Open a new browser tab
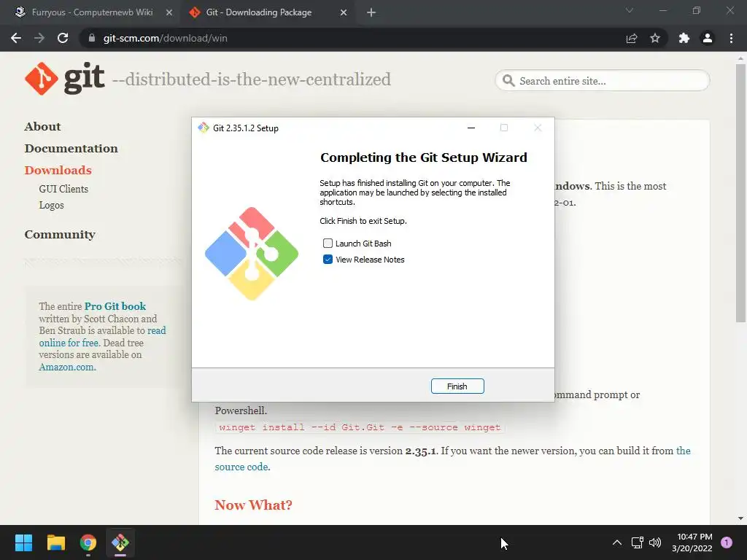This screenshot has height=560, width=747. pos(371,12)
